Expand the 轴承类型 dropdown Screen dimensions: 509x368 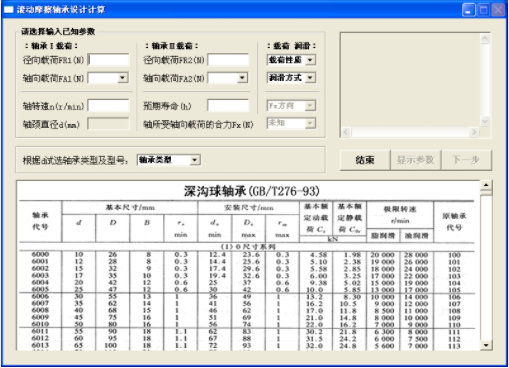(x=195, y=160)
